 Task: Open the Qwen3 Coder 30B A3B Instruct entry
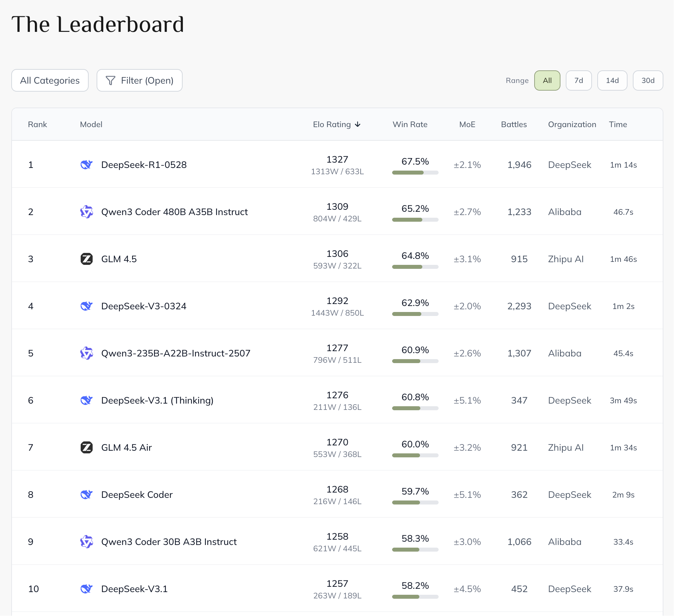coord(169,542)
